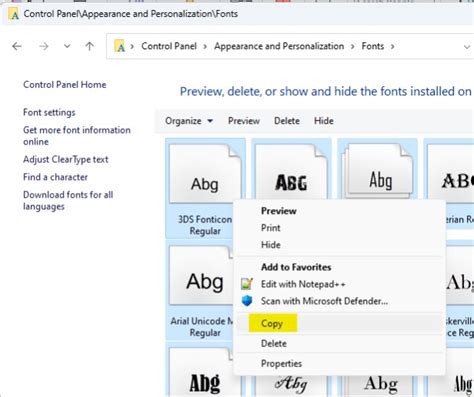Expand chevron after Fonts breadcrumb
This screenshot has height=397, width=474.
click(393, 46)
